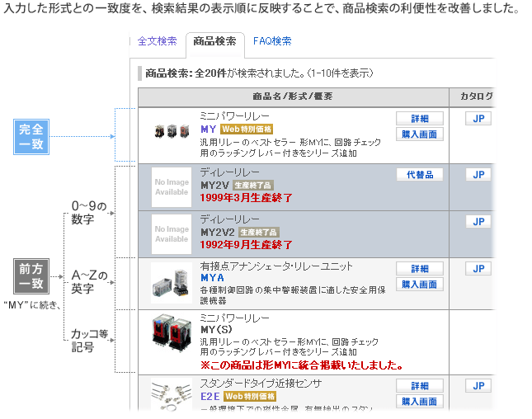532x419 pixels.
Task: Open JP catalog for MY relay
Action: 478,119
